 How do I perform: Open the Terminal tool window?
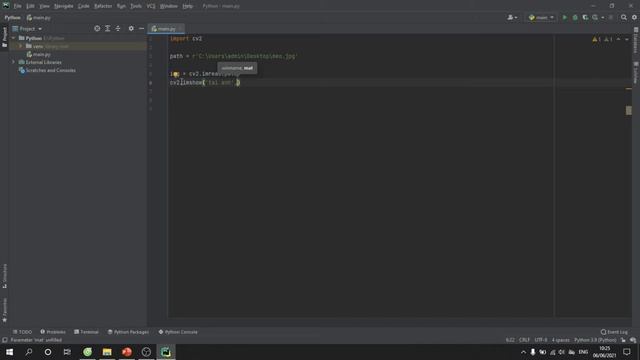click(86, 332)
